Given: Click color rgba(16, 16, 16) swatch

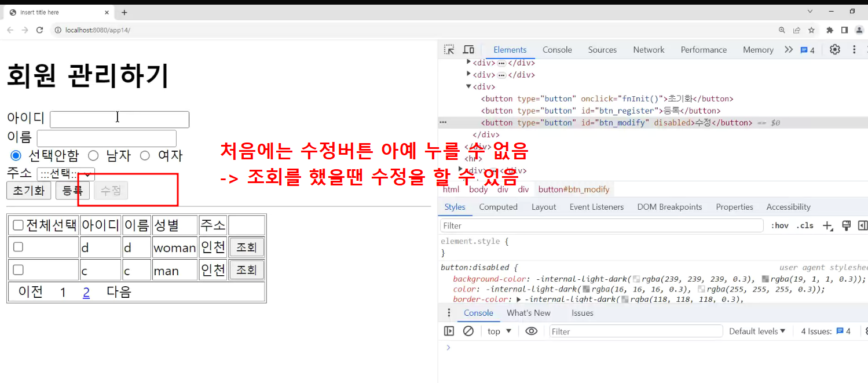Looking at the screenshot, I should coord(585,289).
